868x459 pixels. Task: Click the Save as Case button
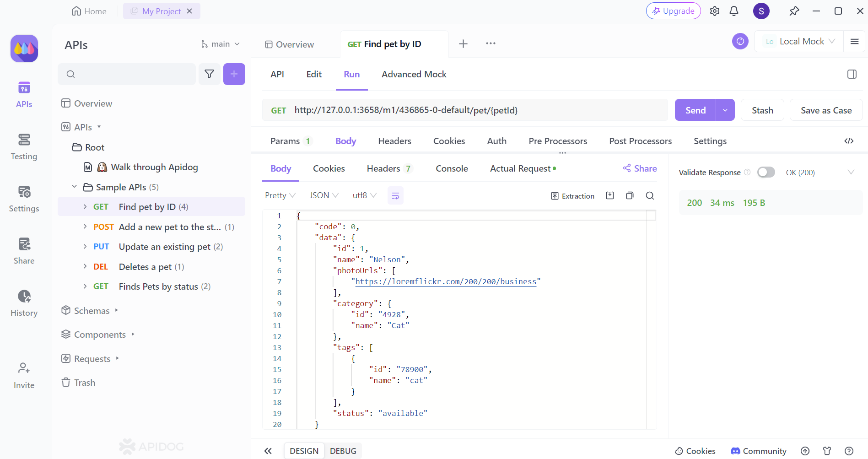(826, 110)
